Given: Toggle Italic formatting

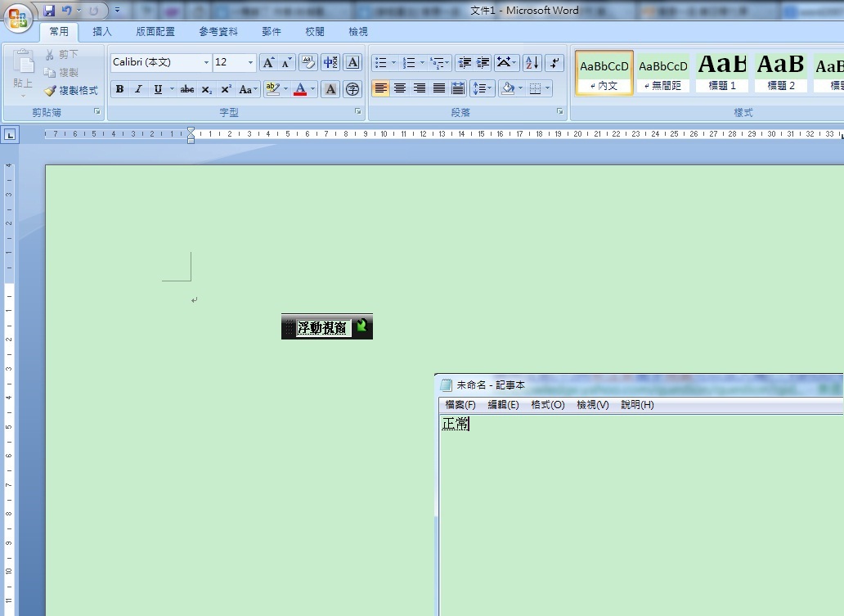Looking at the screenshot, I should point(138,89).
